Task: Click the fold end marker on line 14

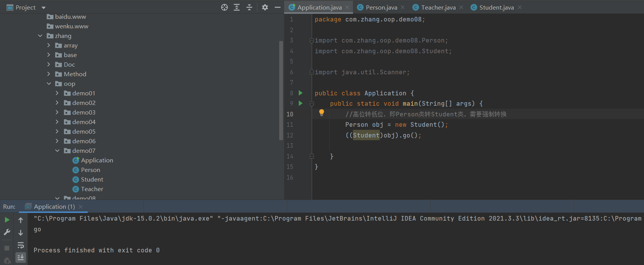Action: tap(312, 156)
